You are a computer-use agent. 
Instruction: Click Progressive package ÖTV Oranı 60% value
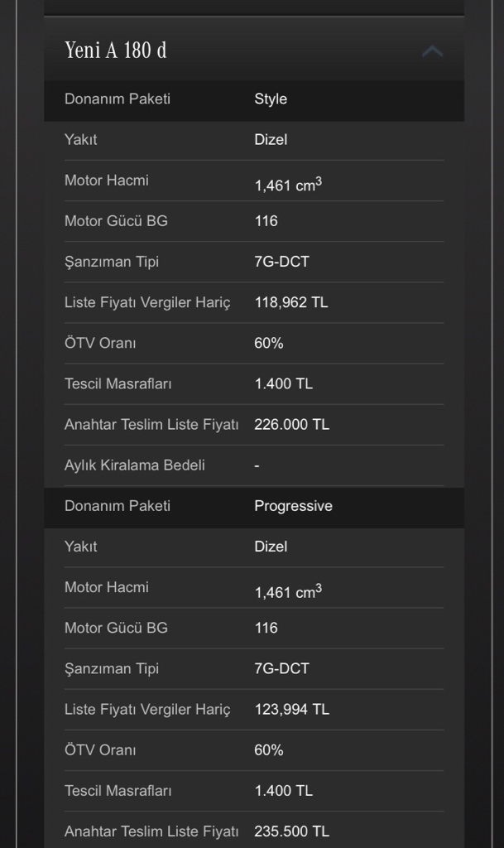pyautogui.click(x=269, y=750)
